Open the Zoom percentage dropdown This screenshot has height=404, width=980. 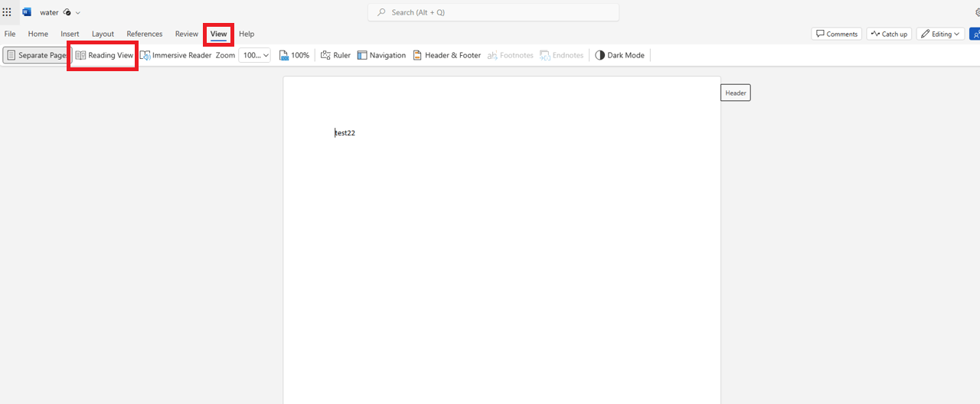click(255, 55)
